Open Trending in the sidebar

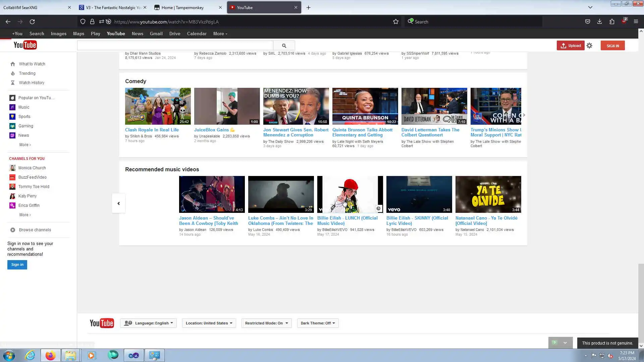pyautogui.click(x=27, y=73)
